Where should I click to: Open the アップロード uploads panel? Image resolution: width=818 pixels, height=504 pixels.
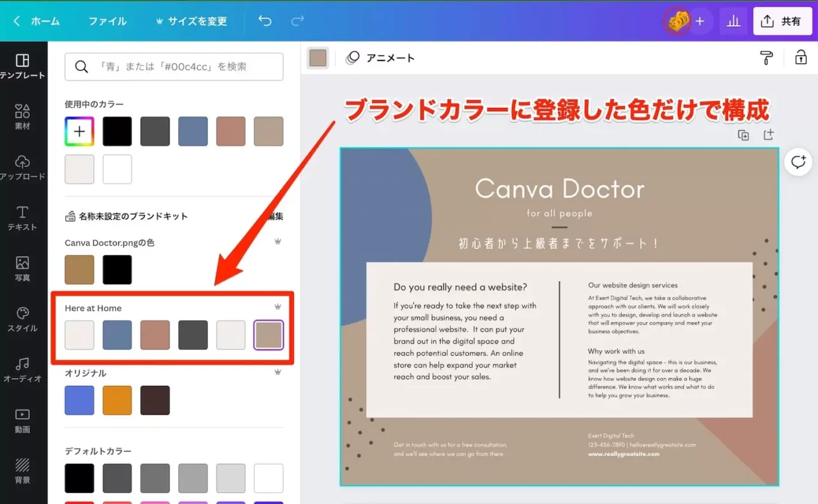tap(22, 167)
